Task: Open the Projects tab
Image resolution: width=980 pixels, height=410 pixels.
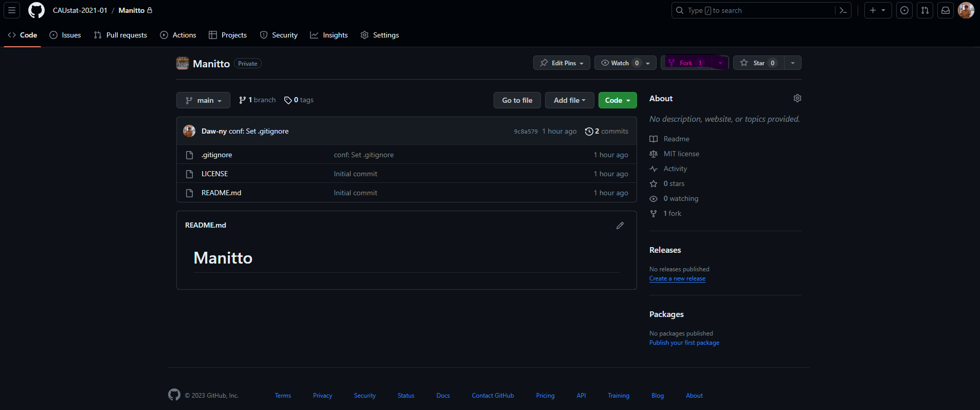Action: pos(228,35)
